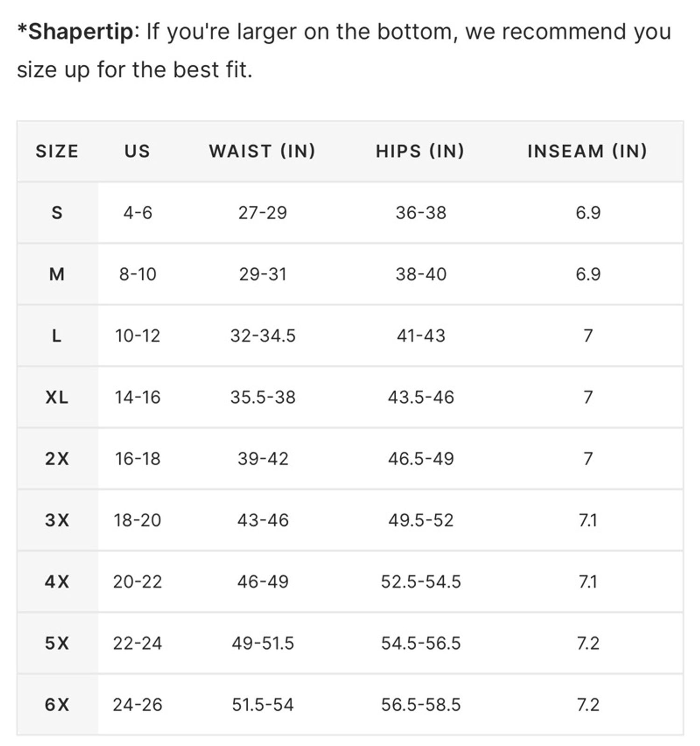Click the XL size row label
Viewport: 700px width, 746px height.
57,397
